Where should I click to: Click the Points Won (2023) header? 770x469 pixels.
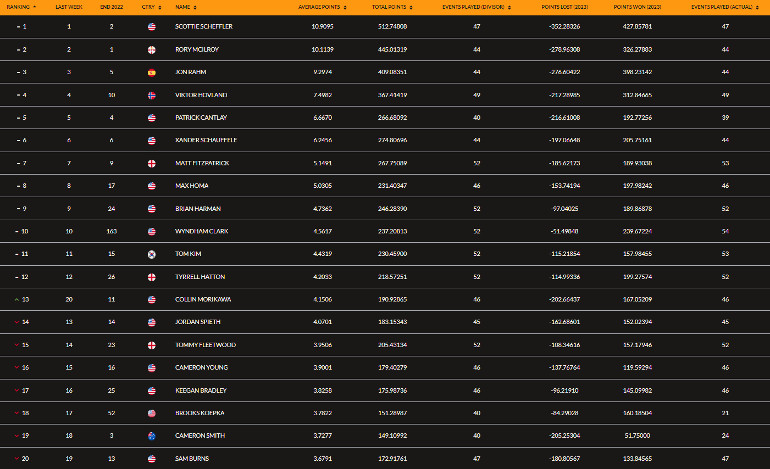[x=637, y=7]
